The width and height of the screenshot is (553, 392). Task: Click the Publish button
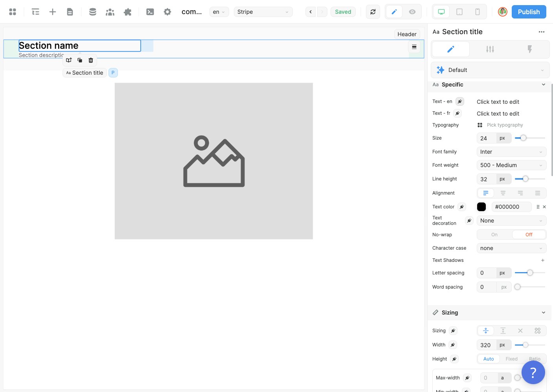[x=529, y=12]
